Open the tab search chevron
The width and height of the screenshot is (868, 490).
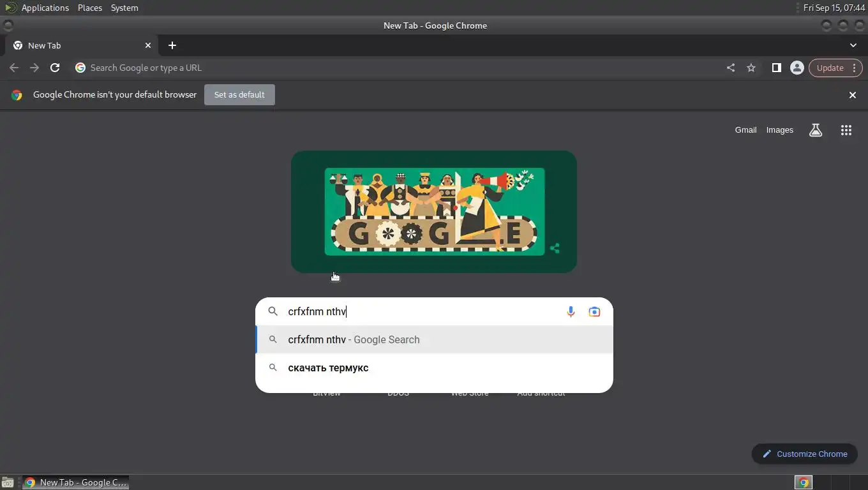point(853,45)
